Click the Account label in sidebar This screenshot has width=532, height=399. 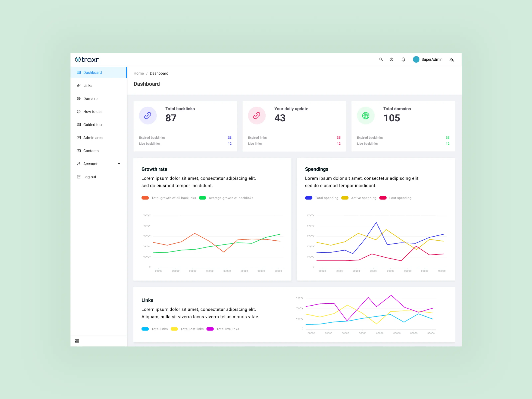[x=90, y=164]
